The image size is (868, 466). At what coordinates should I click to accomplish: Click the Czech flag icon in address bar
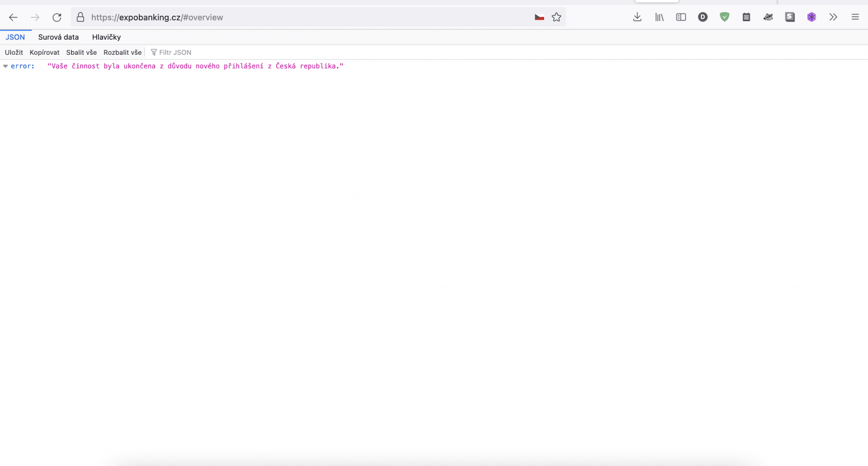click(539, 17)
